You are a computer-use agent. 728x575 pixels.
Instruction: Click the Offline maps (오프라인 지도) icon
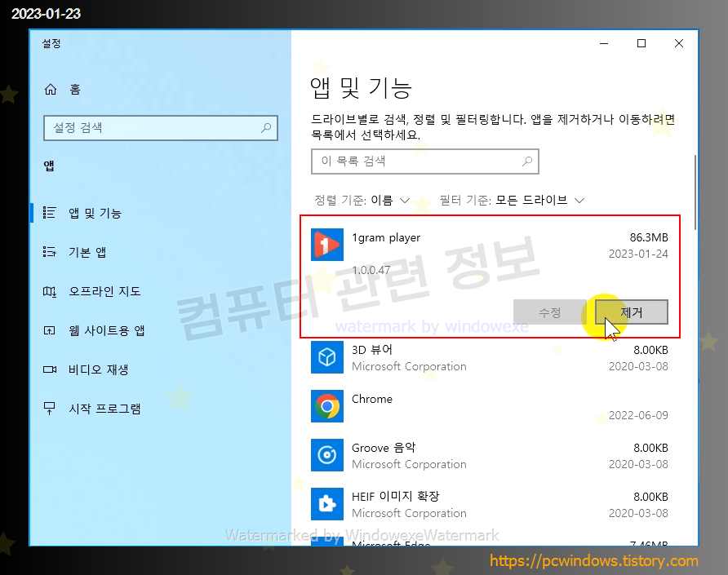[49, 291]
